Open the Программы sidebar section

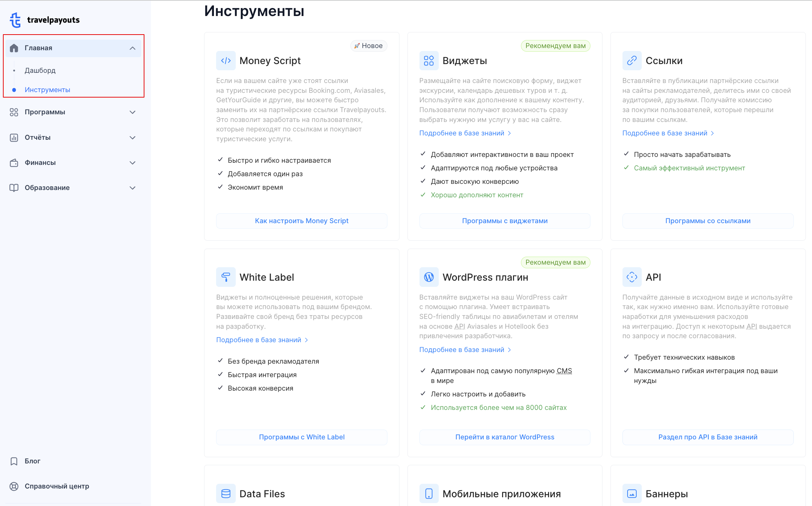pos(73,112)
